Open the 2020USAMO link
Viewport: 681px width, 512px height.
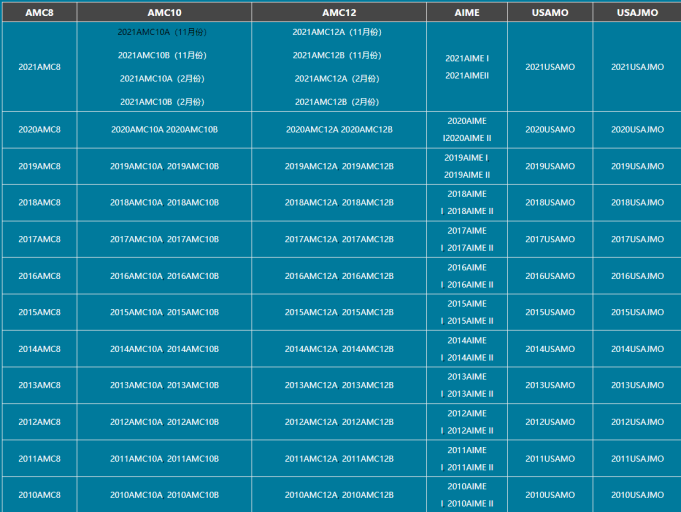tap(550, 129)
